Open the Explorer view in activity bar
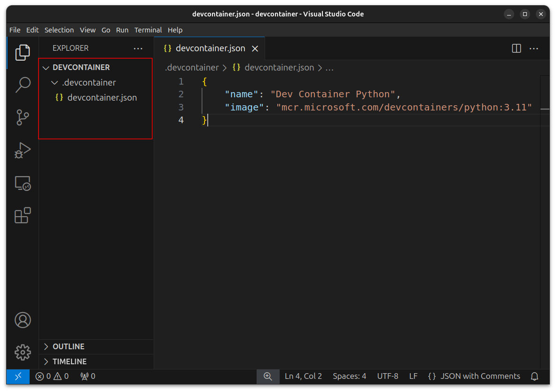The width and height of the screenshot is (556, 392). pyautogui.click(x=23, y=53)
